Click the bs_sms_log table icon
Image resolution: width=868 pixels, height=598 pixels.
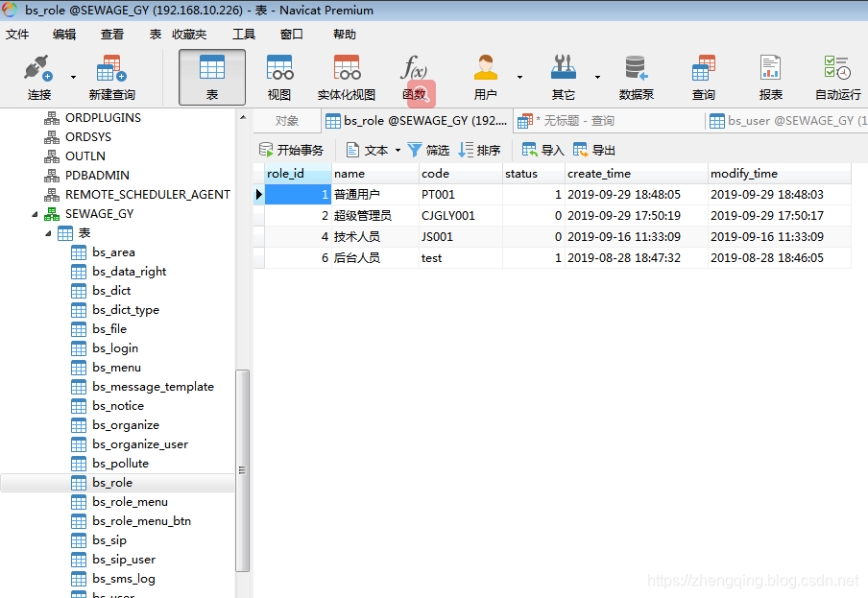(x=79, y=579)
